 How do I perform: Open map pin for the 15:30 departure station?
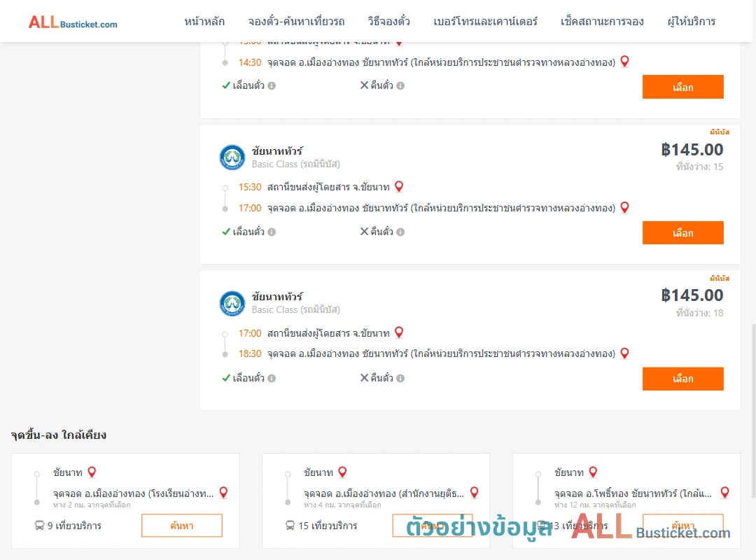coord(399,186)
